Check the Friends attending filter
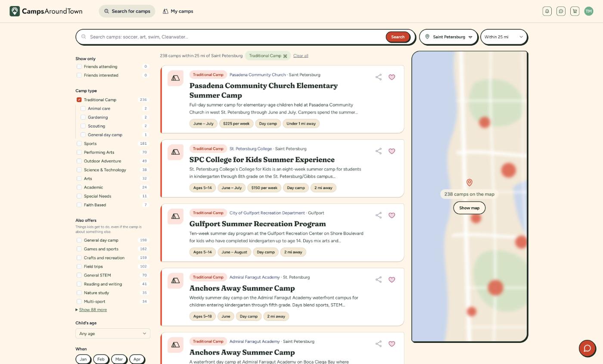 pos(79,67)
